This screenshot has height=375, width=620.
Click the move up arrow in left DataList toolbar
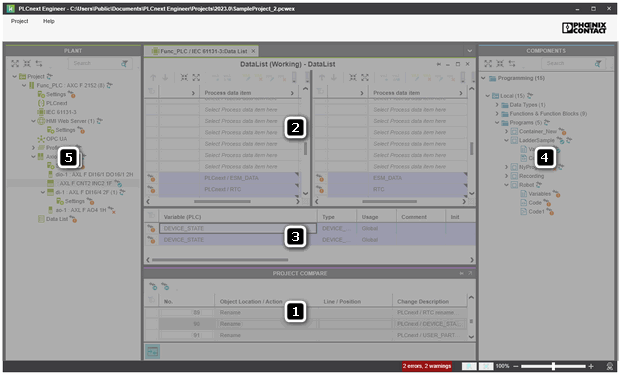153,78
